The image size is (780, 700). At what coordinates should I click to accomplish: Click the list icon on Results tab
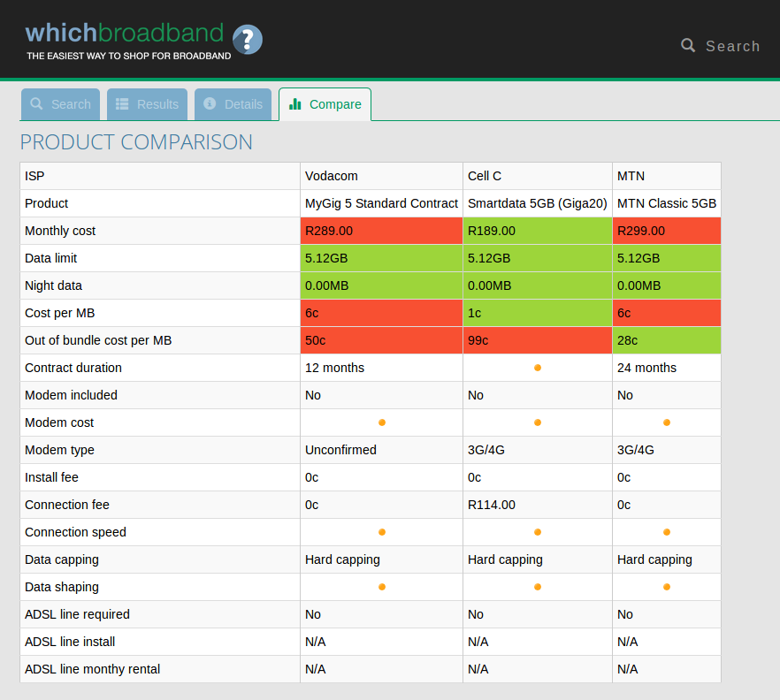coord(122,103)
